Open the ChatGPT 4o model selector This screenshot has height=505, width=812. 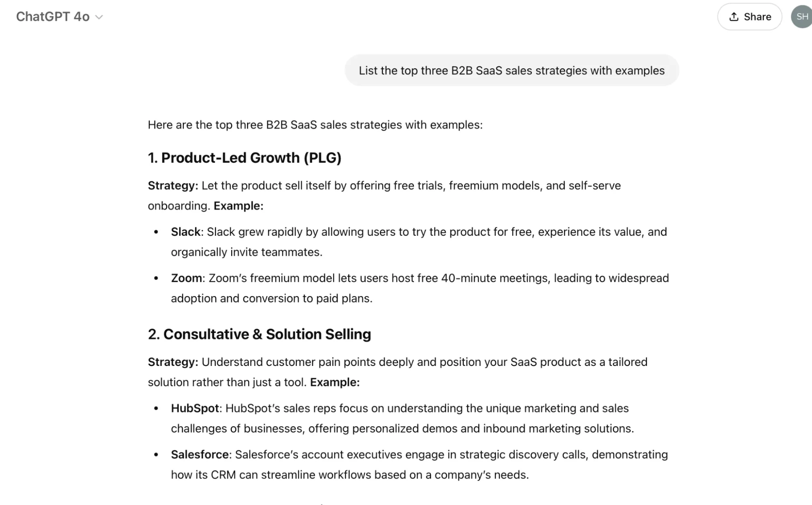(x=59, y=17)
